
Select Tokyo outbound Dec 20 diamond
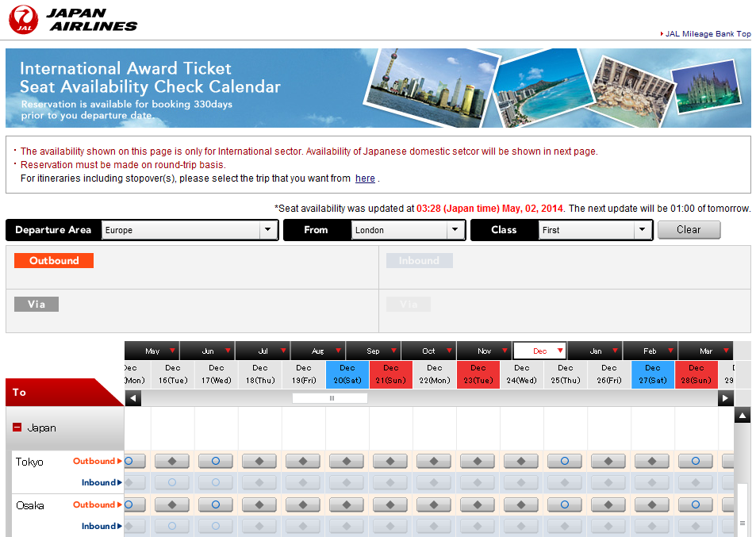(347, 462)
